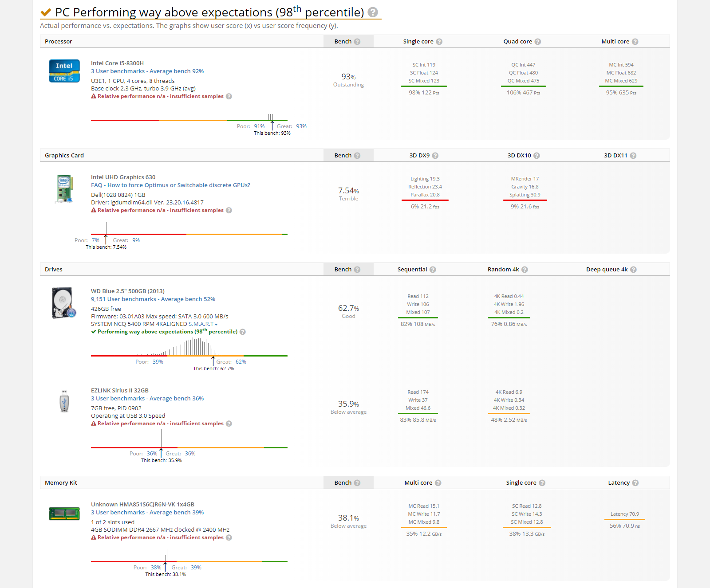Click WD Blue Great 62% value link
The width and height of the screenshot is (710, 588).
[241, 362]
